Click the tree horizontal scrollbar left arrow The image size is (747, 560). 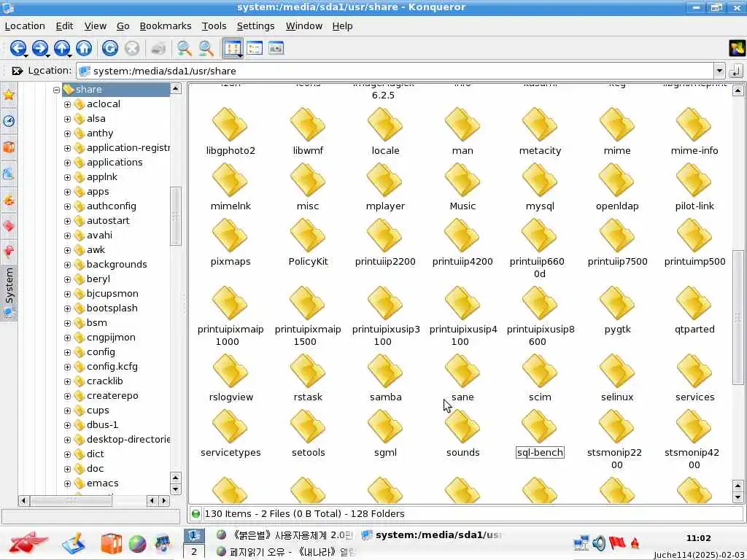[23, 500]
